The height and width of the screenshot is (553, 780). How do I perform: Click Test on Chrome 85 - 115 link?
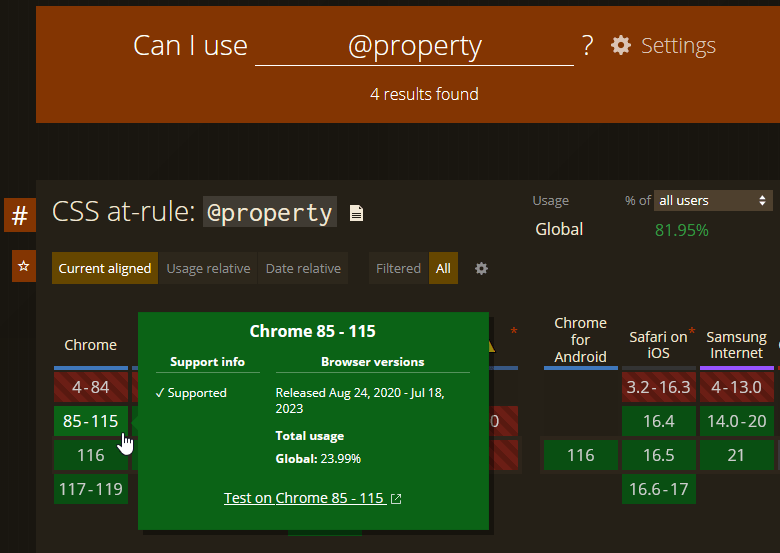304,498
